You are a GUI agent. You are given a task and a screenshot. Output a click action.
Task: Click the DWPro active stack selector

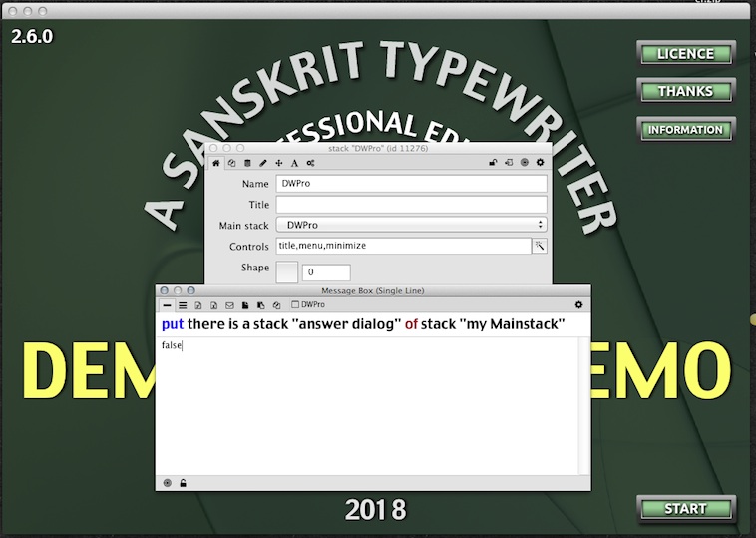pyautogui.click(x=308, y=305)
